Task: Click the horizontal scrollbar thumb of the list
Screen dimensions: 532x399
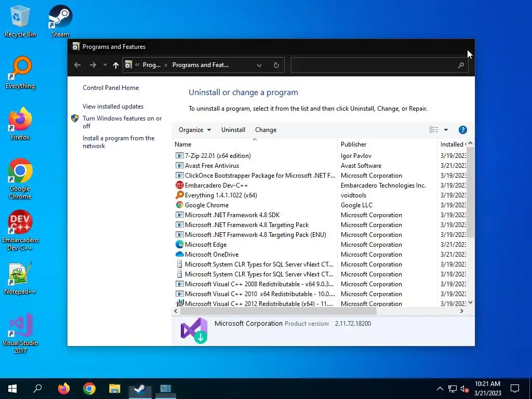Action: click(278, 311)
